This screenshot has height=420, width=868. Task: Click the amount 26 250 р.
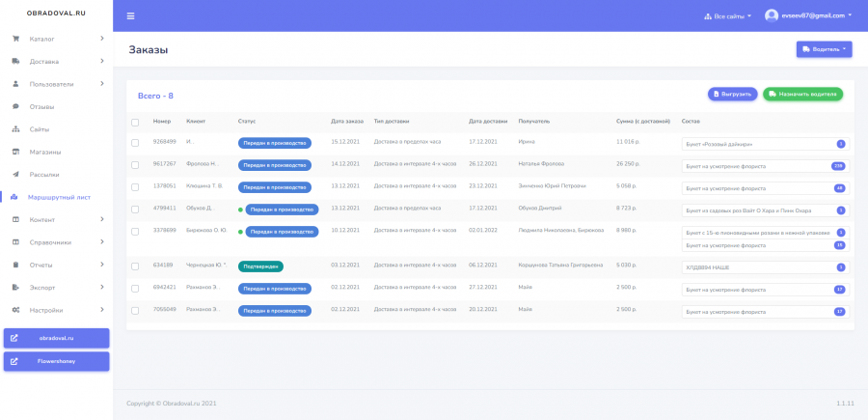[x=628, y=164]
